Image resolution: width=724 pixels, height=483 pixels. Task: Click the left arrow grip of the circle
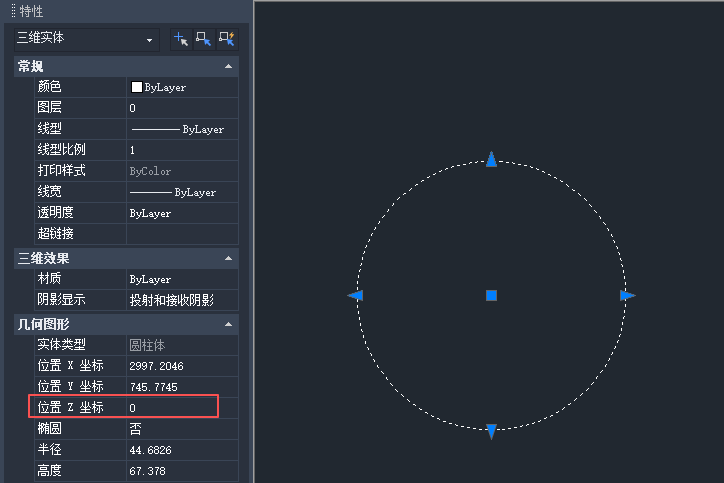pos(355,296)
